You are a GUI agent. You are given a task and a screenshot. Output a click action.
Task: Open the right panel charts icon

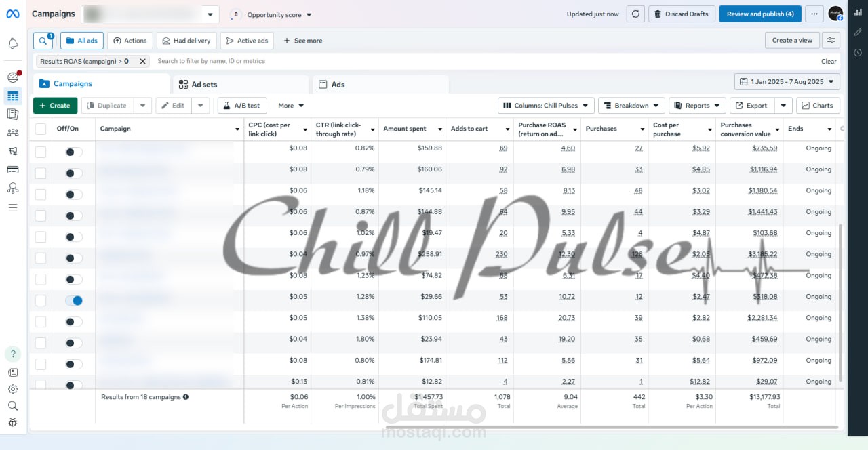pyautogui.click(x=858, y=12)
